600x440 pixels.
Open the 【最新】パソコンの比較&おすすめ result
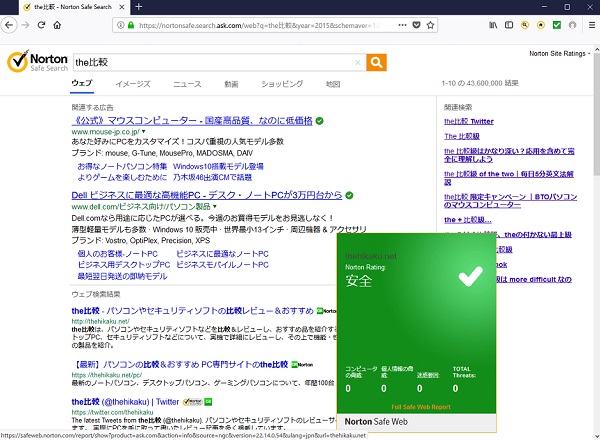click(180, 365)
